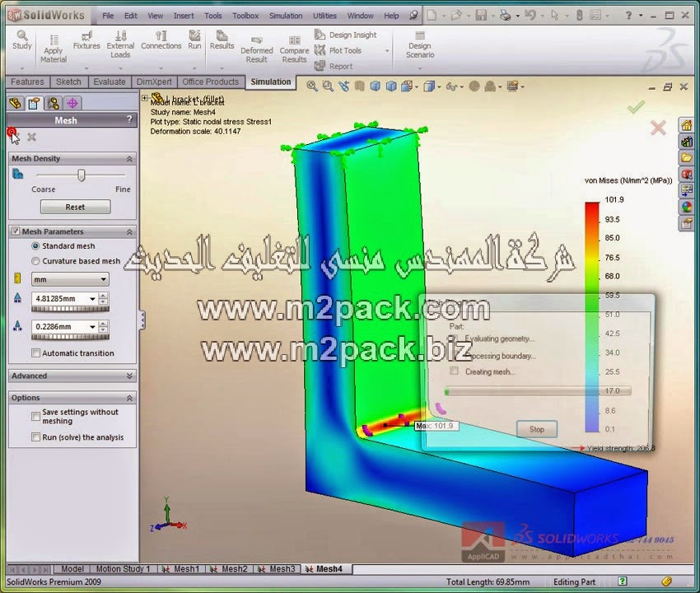Open the 0.2286mm tolerance dropdown
The height and width of the screenshot is (593, 700).
92,327
